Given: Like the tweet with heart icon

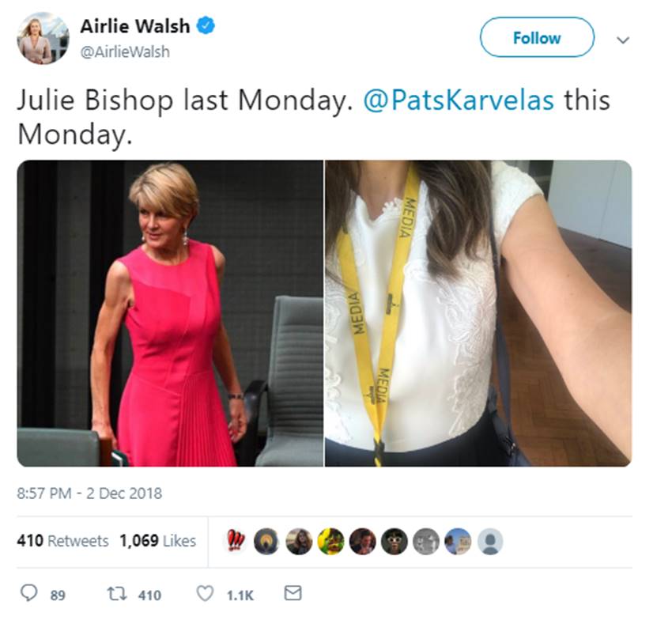Looking at the screenshot, I should coord(205,594).
